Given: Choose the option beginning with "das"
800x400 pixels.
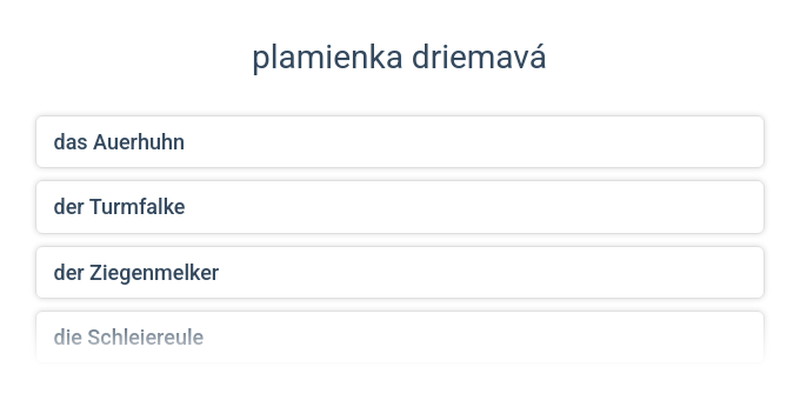Looking at the screenshot, I should coord(399,142).
